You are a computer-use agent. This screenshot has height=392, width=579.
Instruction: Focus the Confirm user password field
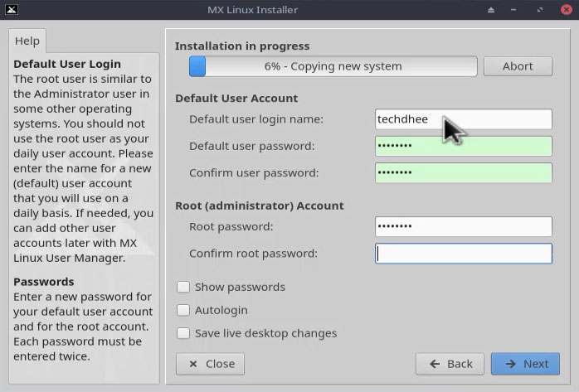[464, 173]
